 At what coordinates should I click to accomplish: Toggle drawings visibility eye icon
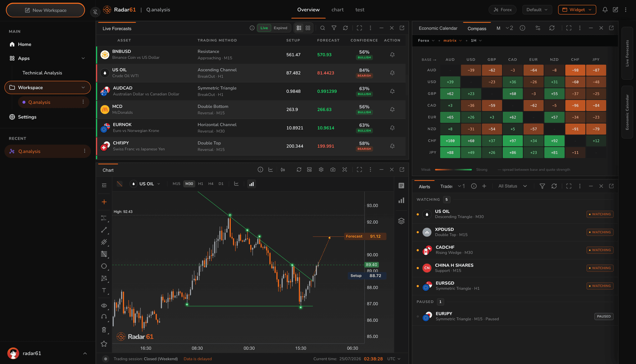point(104,306)
